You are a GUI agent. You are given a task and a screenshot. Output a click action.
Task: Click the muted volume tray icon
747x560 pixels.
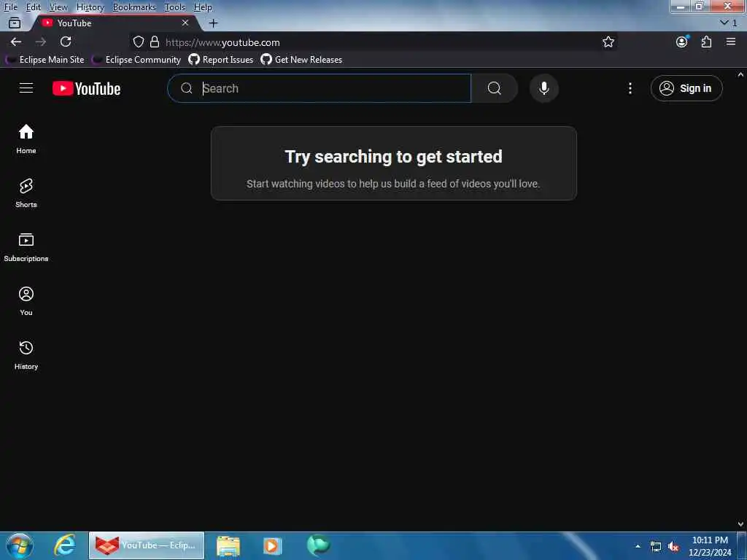click(673, 547)
